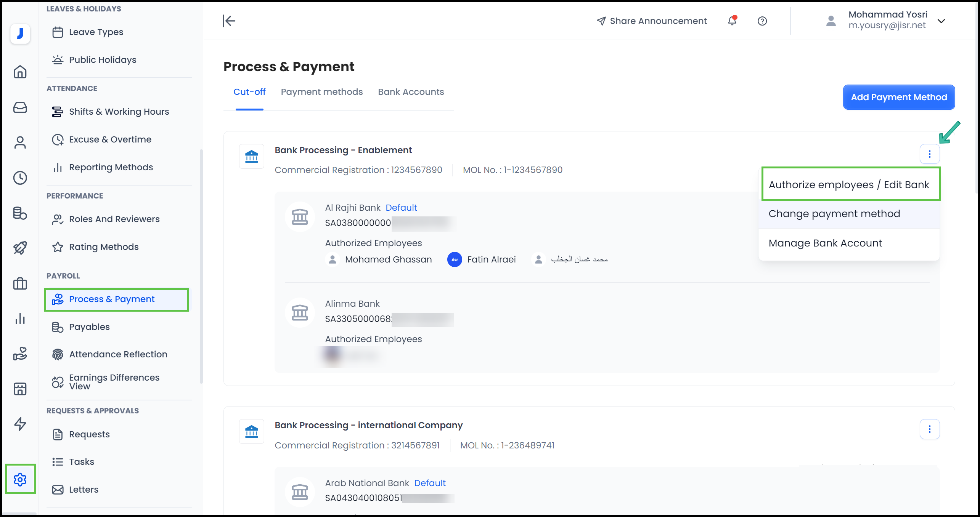This screenshot has width=980, height=517.
Task: Open the three-dot menu on international Company card
Action: point(930,429)
